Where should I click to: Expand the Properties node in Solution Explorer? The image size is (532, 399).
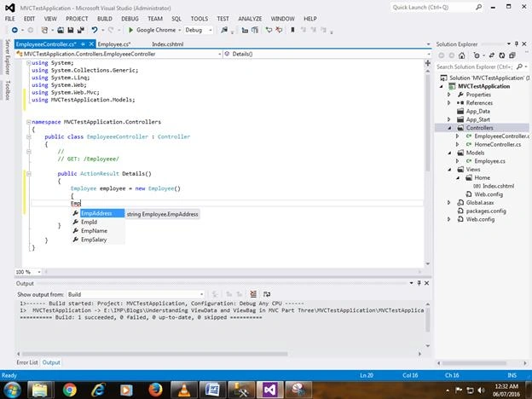click(x=448, y=95)
